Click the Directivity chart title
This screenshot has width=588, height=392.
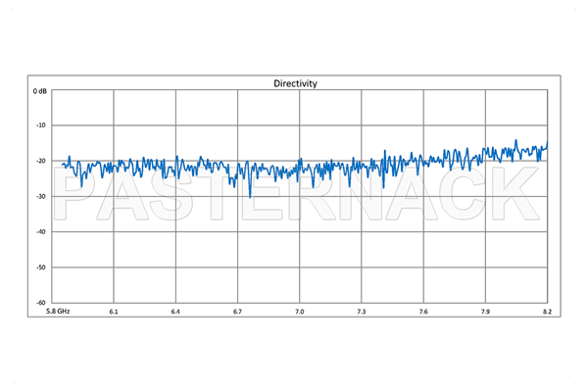pyautogui.click(x=295, y=84)
